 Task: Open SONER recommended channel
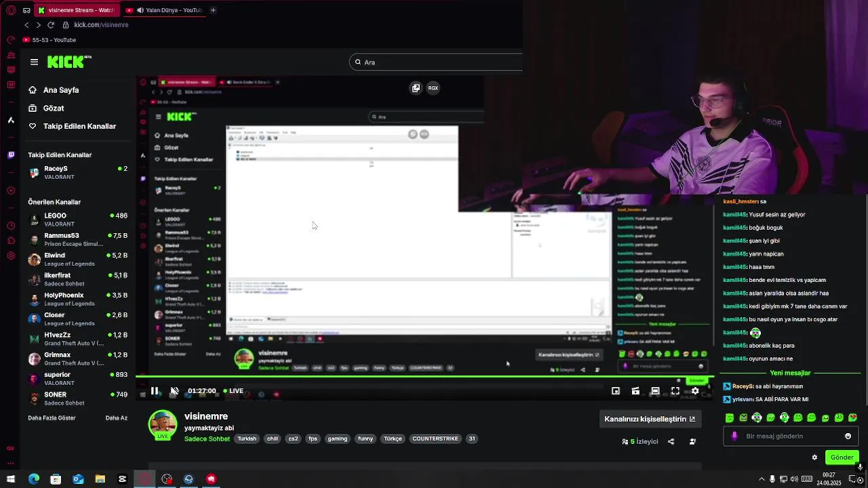click(x=77, y=399)
